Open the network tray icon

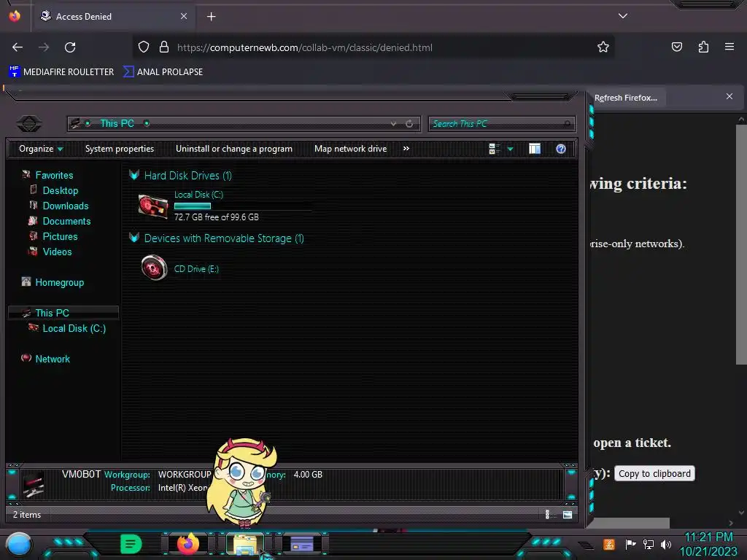point(648,544)
